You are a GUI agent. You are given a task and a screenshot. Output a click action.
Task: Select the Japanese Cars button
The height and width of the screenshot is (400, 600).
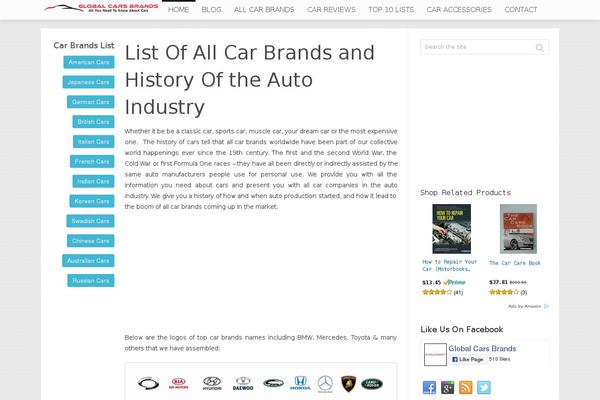tap(88, 82)
